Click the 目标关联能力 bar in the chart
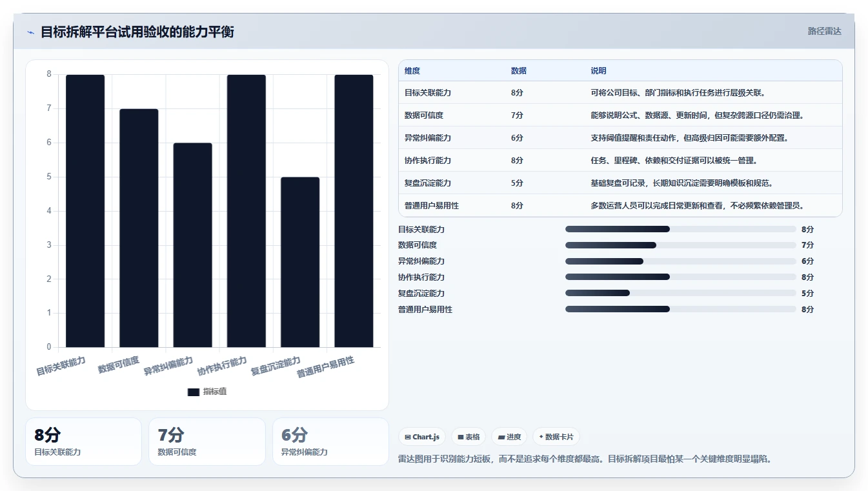The image size is (868, 491). tap(85, 211)
